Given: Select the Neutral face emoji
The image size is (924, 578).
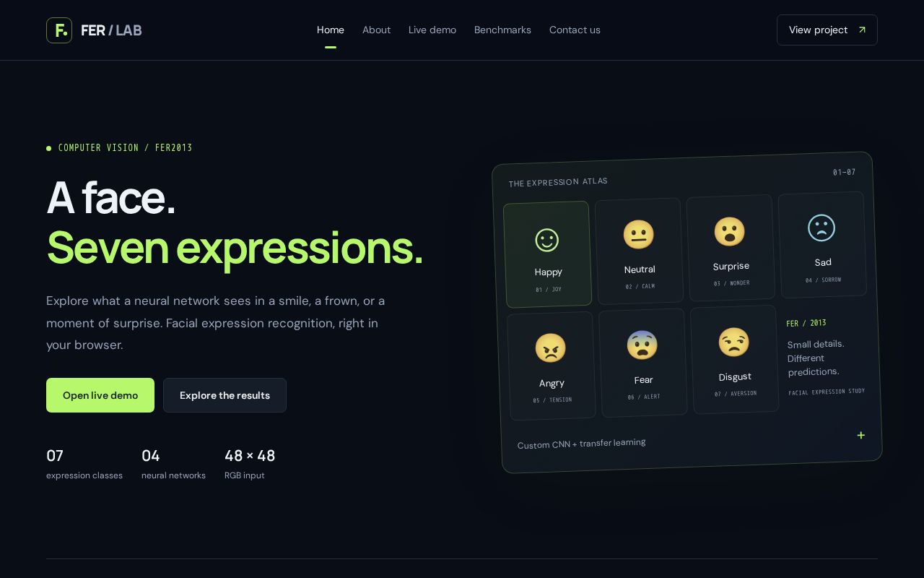Looking at the screenshot, I should point(638,235).
